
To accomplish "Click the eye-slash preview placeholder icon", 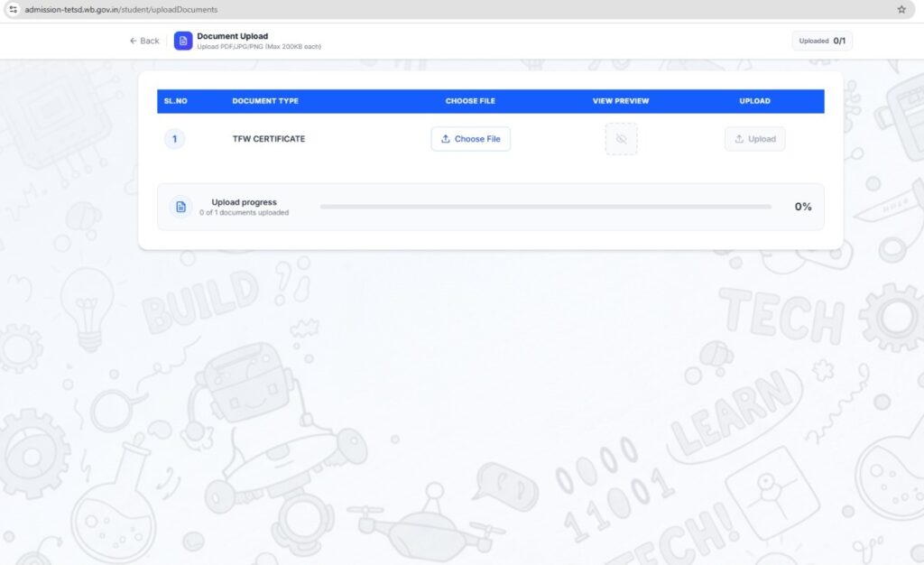I will (x=621, y=139).
